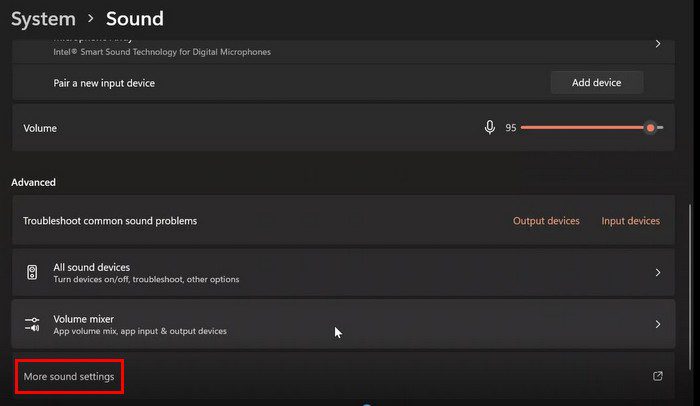This screenshot has height=406, width=700.
Task: Click the breadcrumb arrow between System and Sound
Action: pyautogui.click(x=91, y=19)
